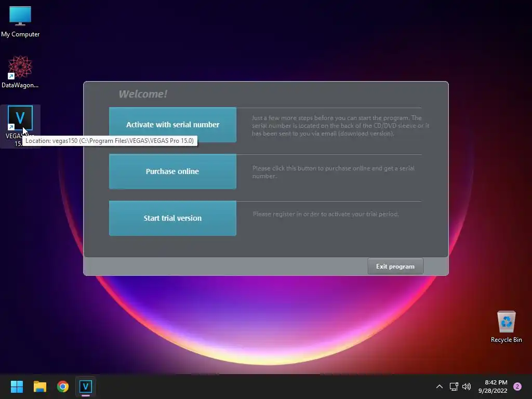Open the Windows Start menu
Viewport: 532px width, 399px height.
pyautogui.click(x=17, y=387)
